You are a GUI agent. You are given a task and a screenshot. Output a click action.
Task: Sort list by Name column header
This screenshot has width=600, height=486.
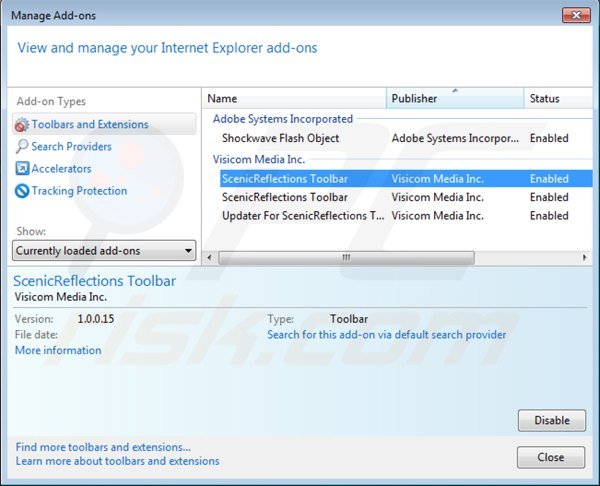click(x=294, y=99)
